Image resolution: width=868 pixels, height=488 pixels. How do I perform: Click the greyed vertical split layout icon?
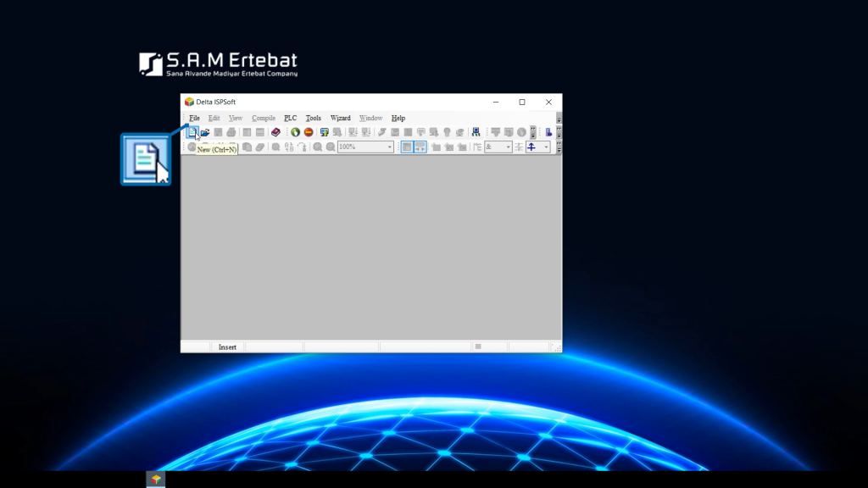pos(247,132)
